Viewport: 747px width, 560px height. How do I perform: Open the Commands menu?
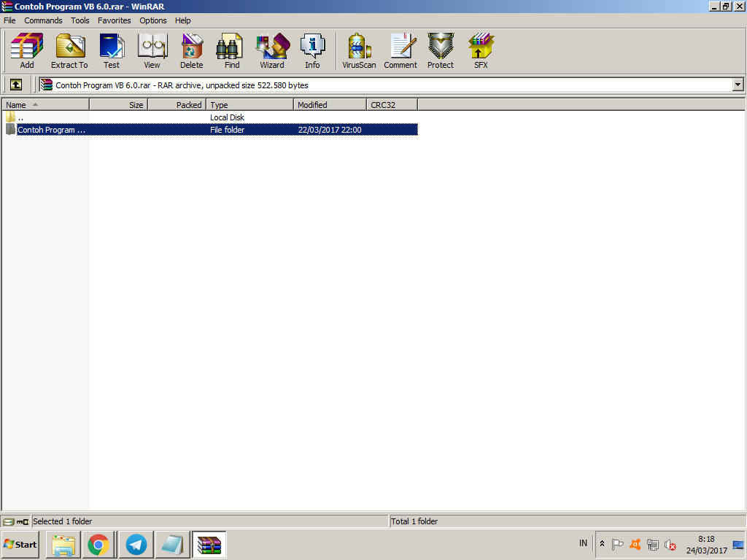(x=43, y=20)
